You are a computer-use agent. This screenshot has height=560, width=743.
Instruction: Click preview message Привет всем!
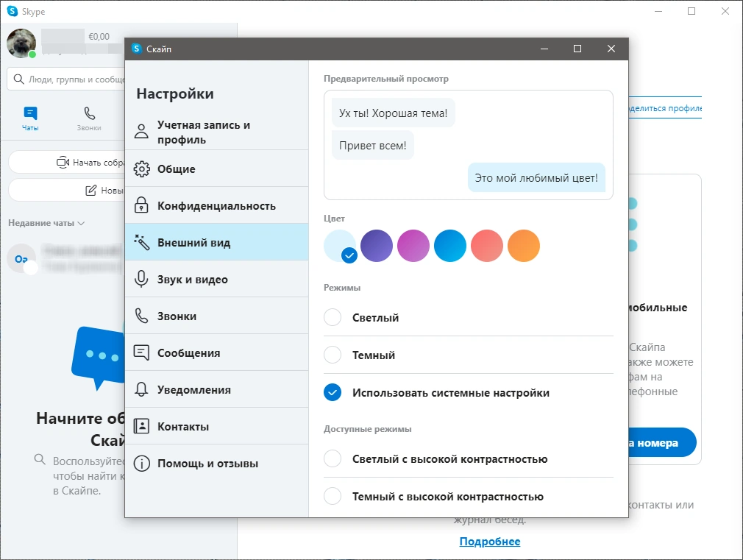click(373, 145)
